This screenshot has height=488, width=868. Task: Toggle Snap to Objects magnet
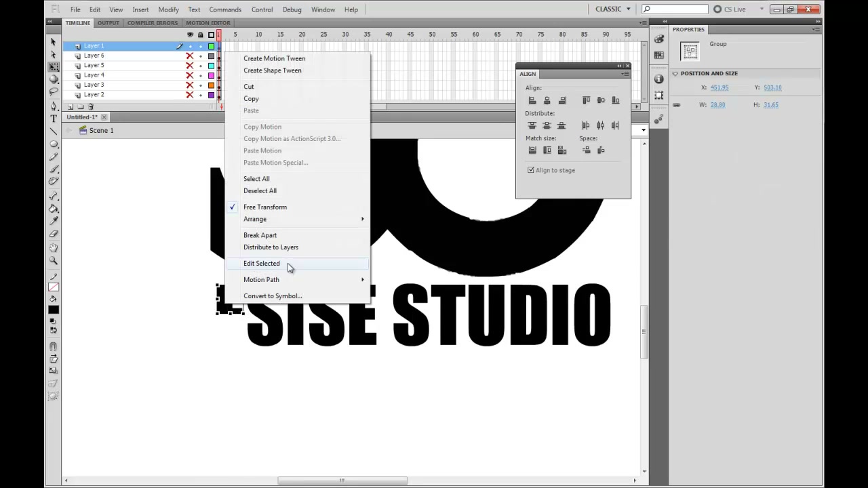click(54, 346)
